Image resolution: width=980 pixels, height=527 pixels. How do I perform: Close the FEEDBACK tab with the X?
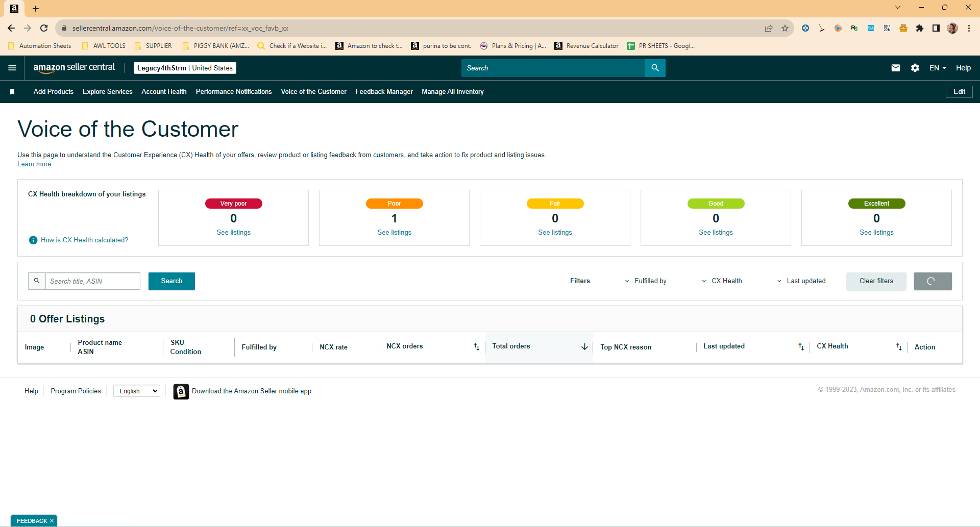(52, 521)
